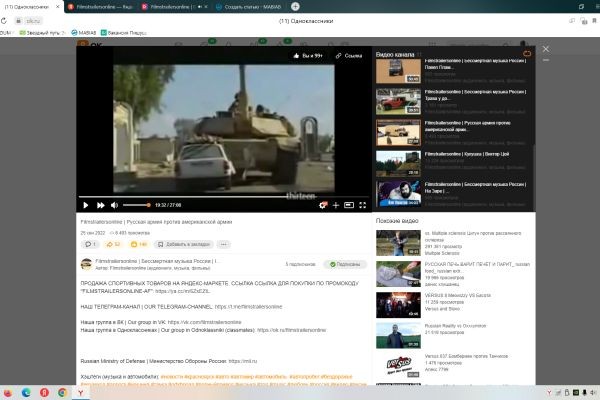Open the vk.com group link
Image resolution: width=600 pixels, height=400 pixels.
pyautogui.click(x=204, y=322)
